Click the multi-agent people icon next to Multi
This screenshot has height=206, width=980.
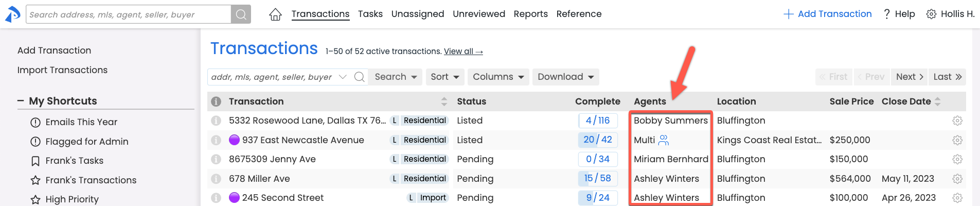pyautogui.click(x=664, y=140)
